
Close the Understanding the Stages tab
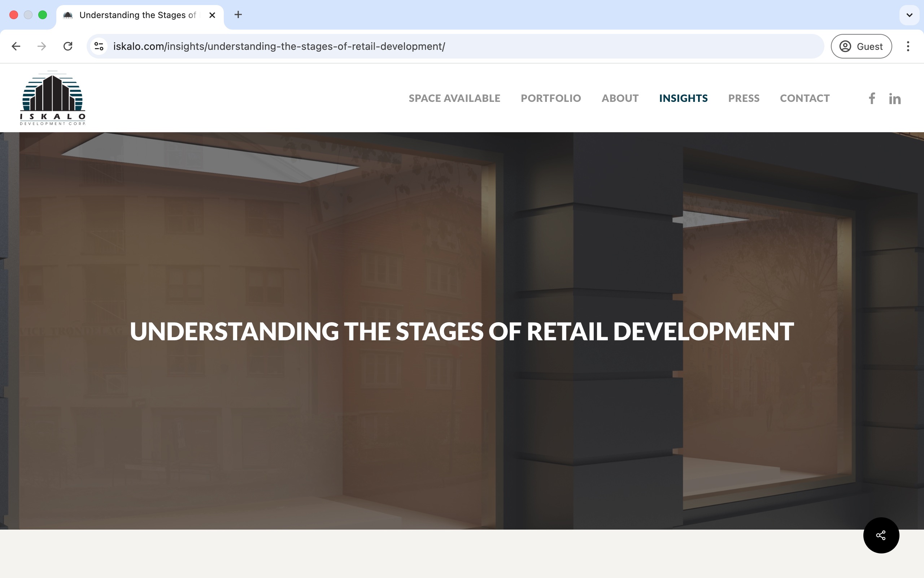[212, 15]
